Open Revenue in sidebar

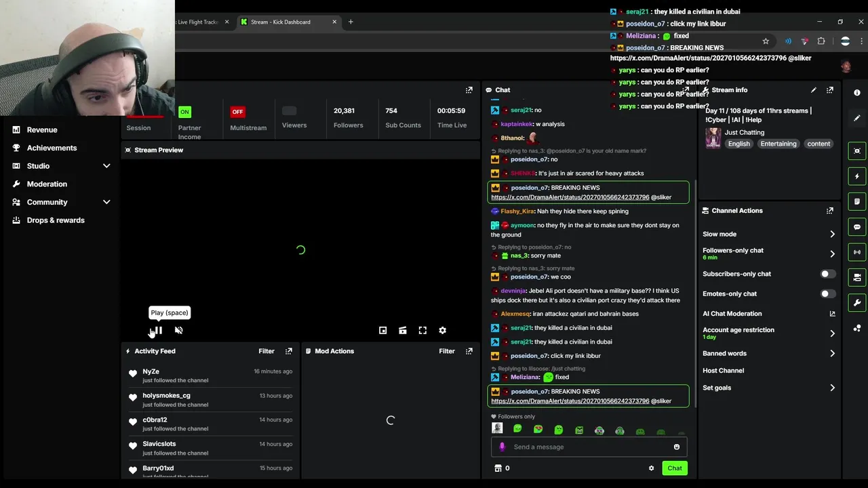[42, 130]
